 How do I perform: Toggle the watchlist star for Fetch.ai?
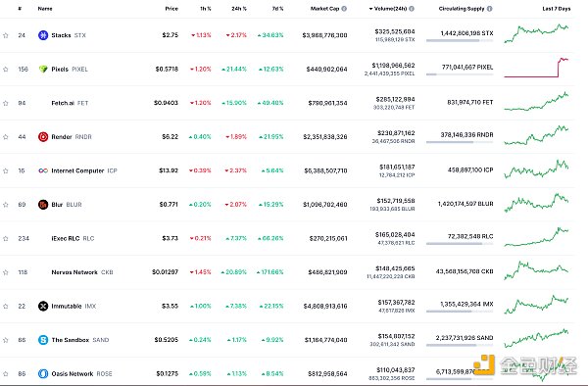6,103
